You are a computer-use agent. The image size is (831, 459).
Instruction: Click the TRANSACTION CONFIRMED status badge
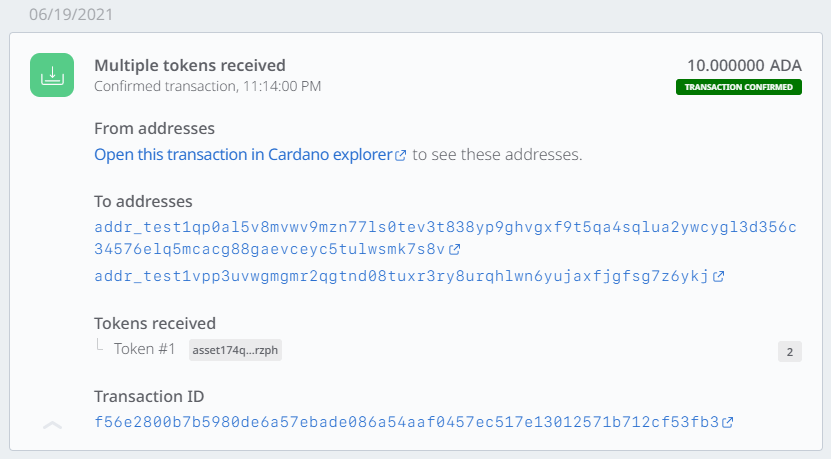[739, 87]
